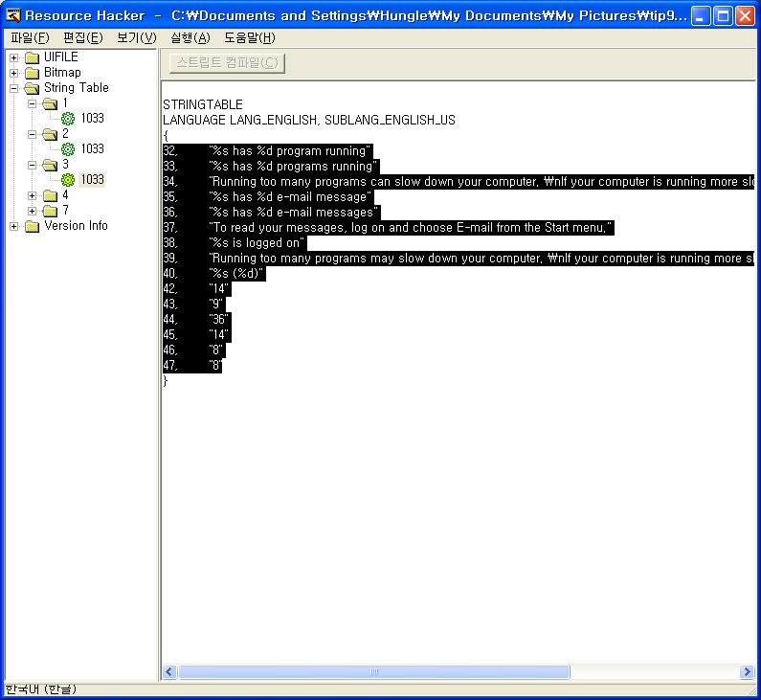Click the UIFILE folder icon
This screenshot has height=700, width=761.
click(32, 57)
